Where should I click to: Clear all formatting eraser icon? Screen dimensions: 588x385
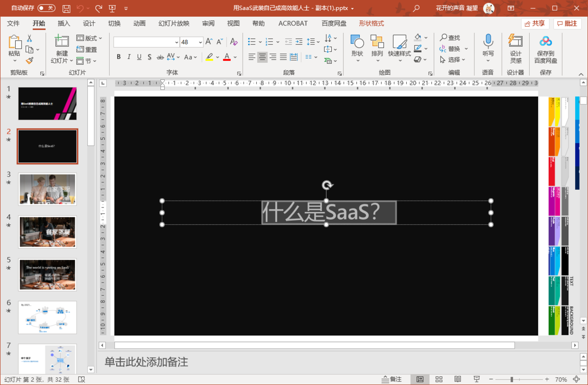pos(234,42)
